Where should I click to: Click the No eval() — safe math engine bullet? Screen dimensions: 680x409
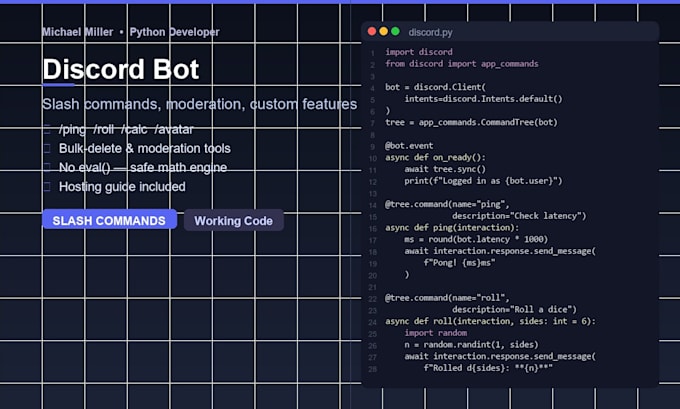tap(143, 167)
